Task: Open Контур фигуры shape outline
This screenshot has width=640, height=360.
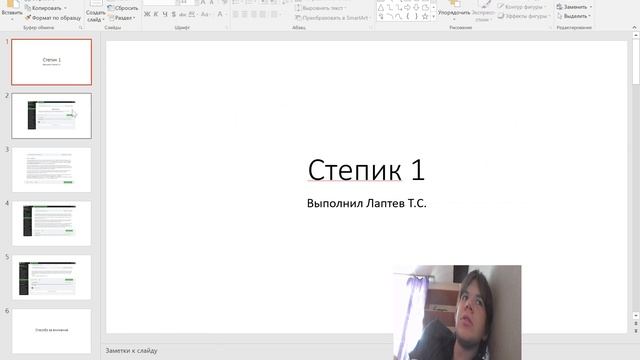Action: coord(522,7)
